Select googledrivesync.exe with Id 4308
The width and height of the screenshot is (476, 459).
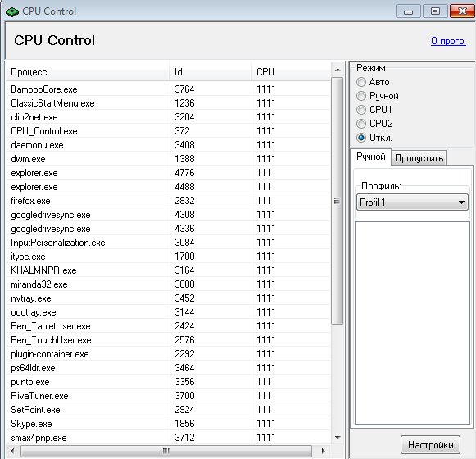168,215
